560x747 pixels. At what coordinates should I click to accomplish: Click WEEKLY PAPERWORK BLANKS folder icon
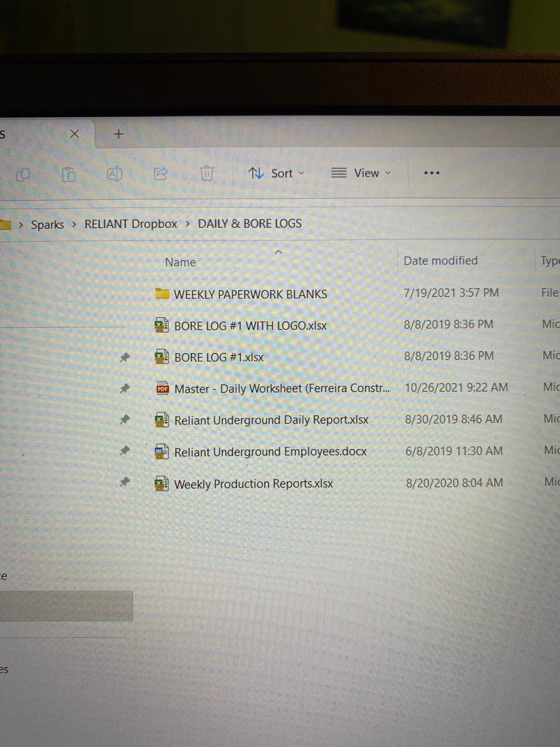pos(162,294)
